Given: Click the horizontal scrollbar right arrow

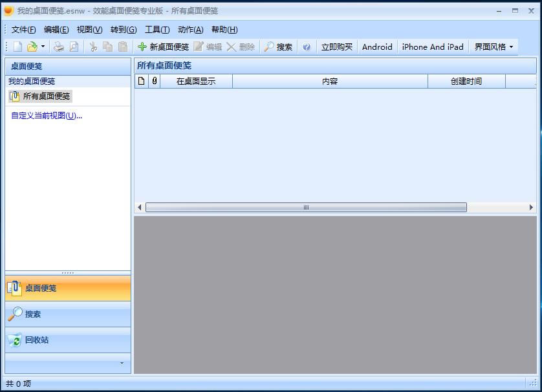Looking at the screenshot, I should pyautogui.click(x=531, y=208).
